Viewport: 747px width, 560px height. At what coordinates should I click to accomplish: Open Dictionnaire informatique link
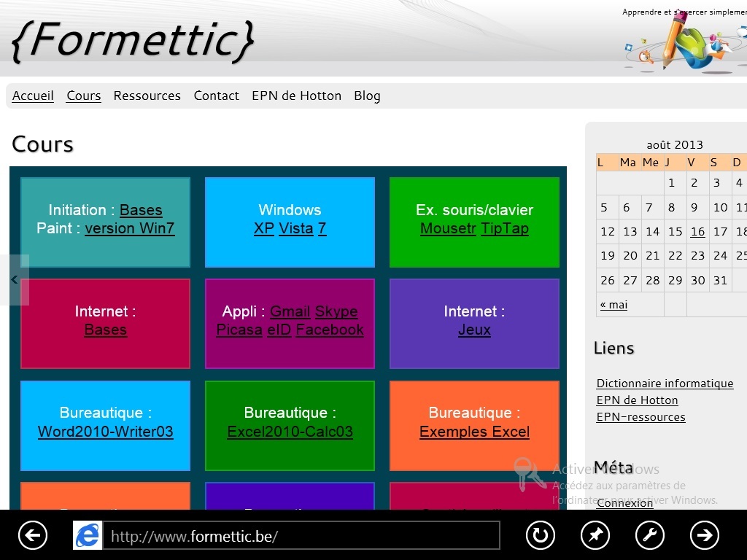(665, 384)
